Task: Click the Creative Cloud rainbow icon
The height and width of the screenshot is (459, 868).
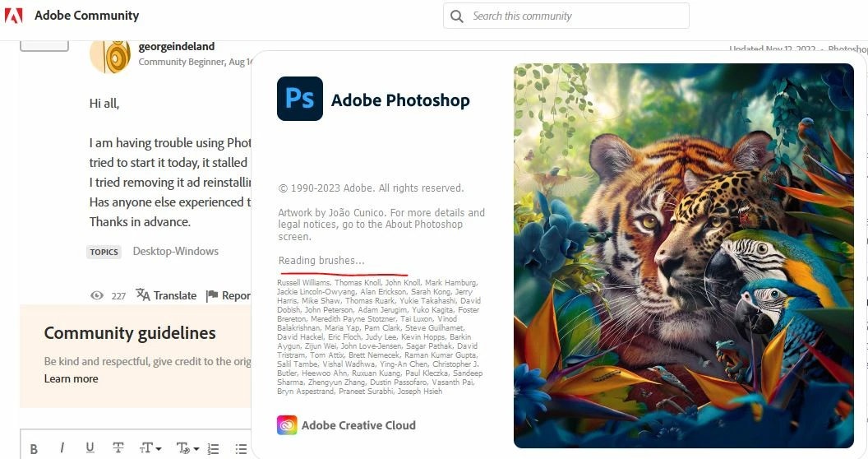Action: (288, 425)
